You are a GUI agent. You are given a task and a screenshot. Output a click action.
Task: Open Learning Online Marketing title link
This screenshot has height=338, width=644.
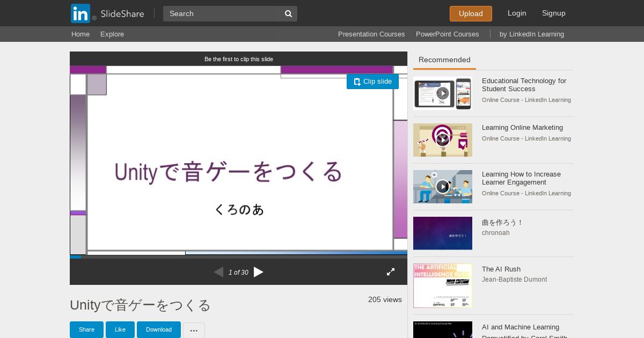(522, 128)
